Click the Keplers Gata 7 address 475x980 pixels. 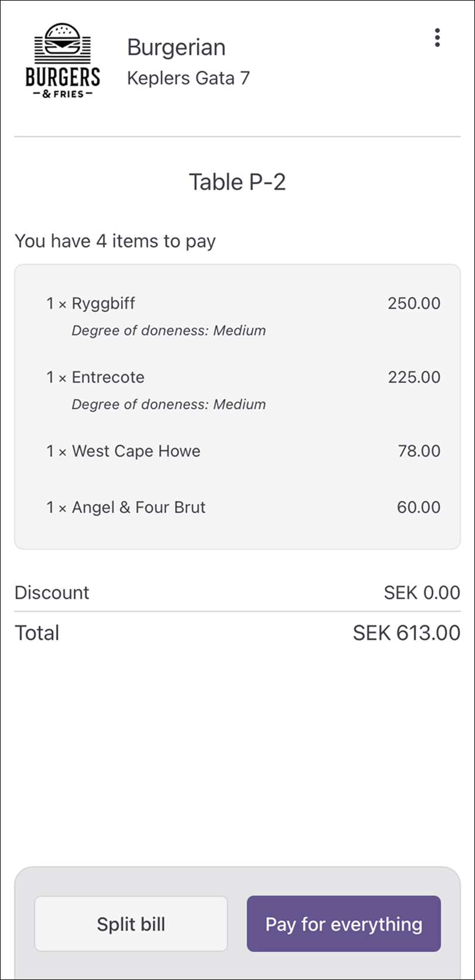[x=188, y=78]
